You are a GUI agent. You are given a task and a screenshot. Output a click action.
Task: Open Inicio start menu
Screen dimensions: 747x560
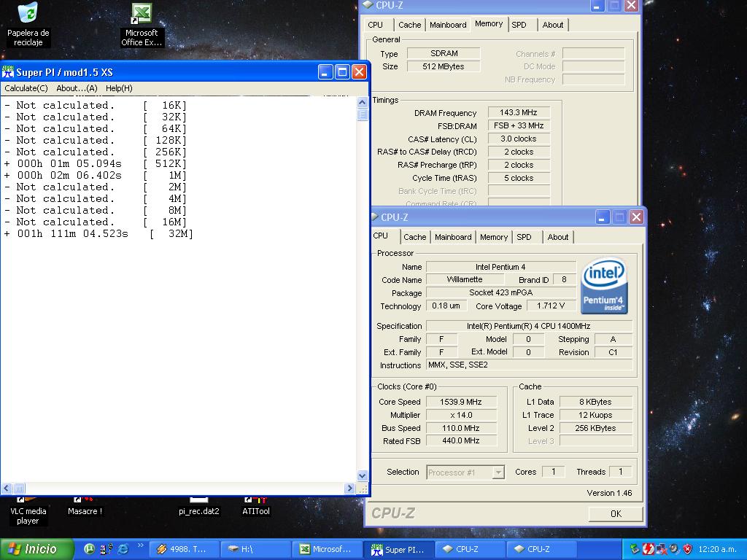coord(36,549)
